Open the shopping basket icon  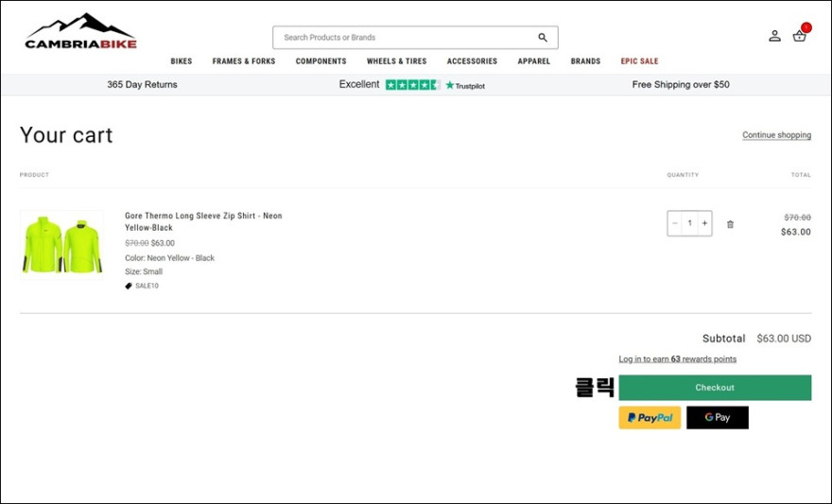(x=799, y=36)
